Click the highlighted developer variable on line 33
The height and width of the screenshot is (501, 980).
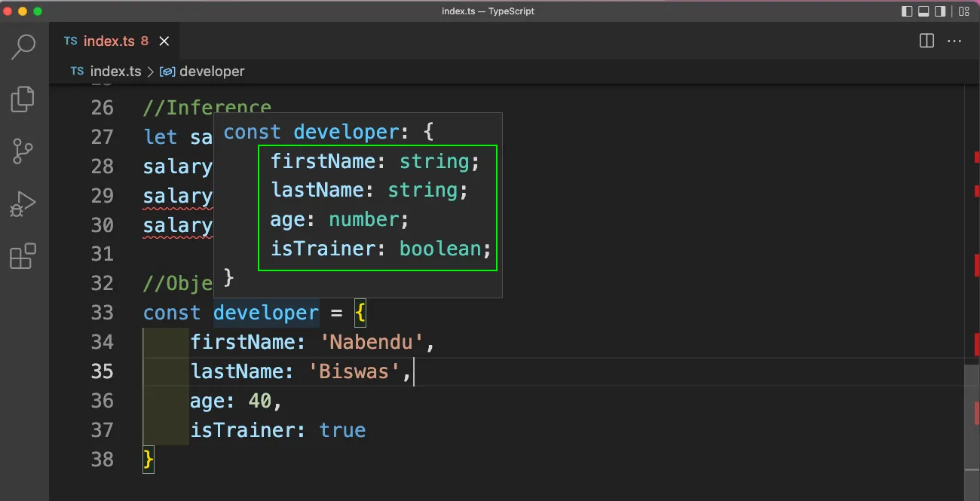266,313
